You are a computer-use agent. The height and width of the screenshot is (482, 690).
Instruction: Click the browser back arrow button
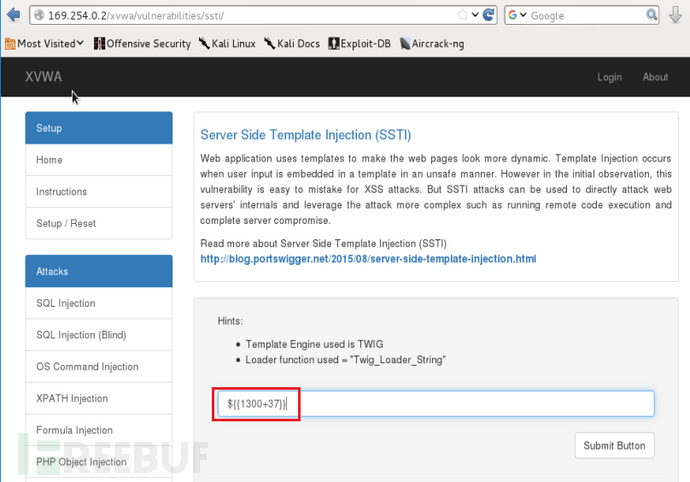(x=12, y=16)
